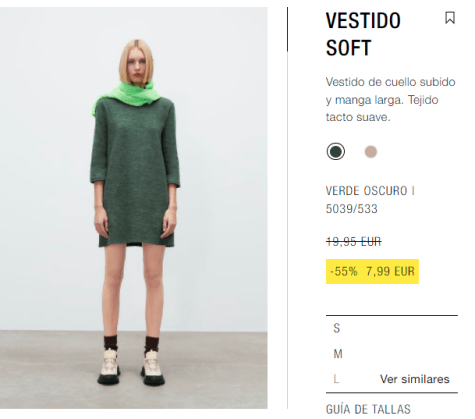
Task: Select the dark green color swatch
Action: tap(336, 152)
